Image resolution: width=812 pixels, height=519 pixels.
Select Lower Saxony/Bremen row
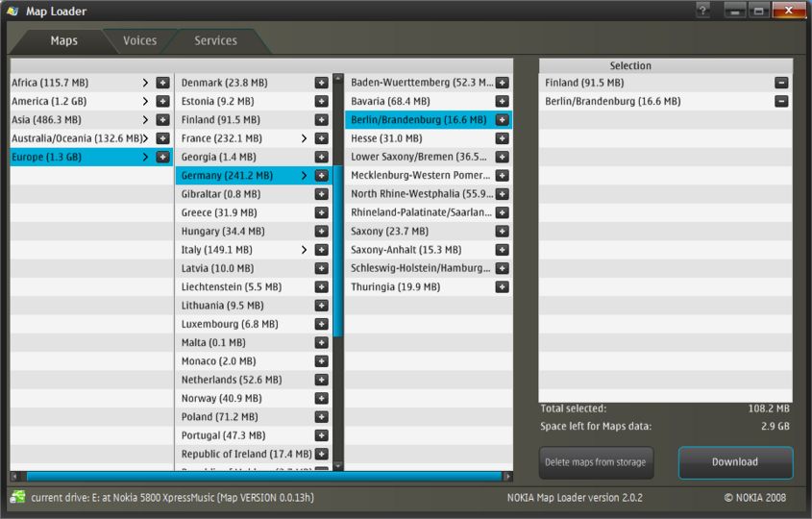(429, 157)
